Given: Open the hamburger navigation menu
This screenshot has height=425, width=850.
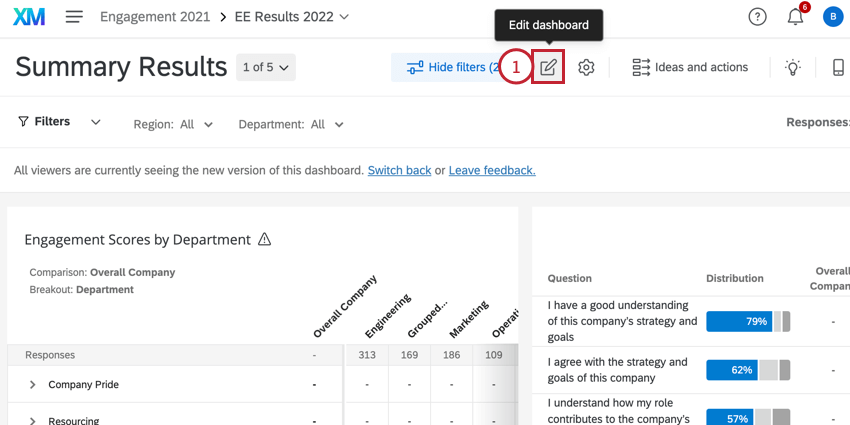Looking at the screenshot, I should [74, 17].
